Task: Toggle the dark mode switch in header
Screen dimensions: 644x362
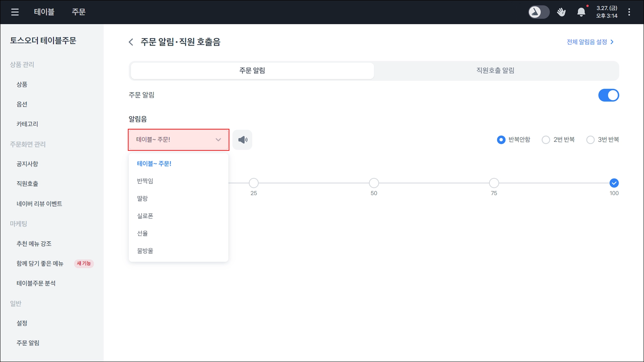Action: pos(539,12)
